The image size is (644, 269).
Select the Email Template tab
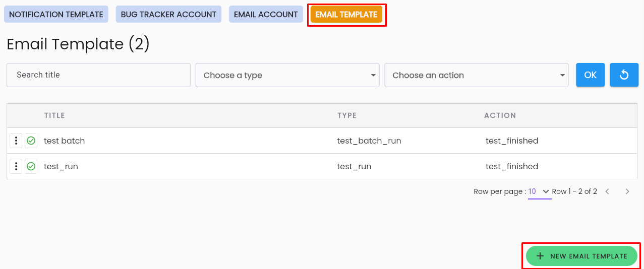click(x=346, y=15)
